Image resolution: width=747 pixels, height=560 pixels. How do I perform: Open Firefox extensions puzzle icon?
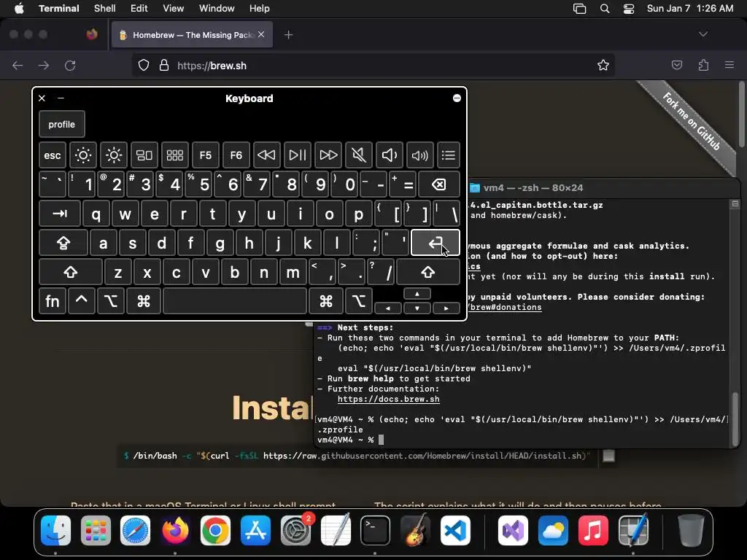(x=703, y=65)
